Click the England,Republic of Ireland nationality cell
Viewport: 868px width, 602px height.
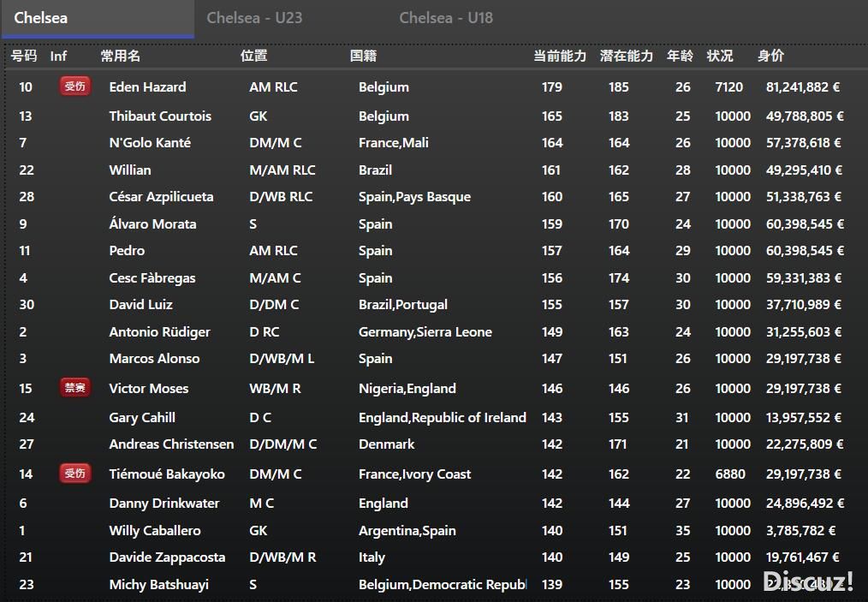pyautogui.click(x=443, y=418)
